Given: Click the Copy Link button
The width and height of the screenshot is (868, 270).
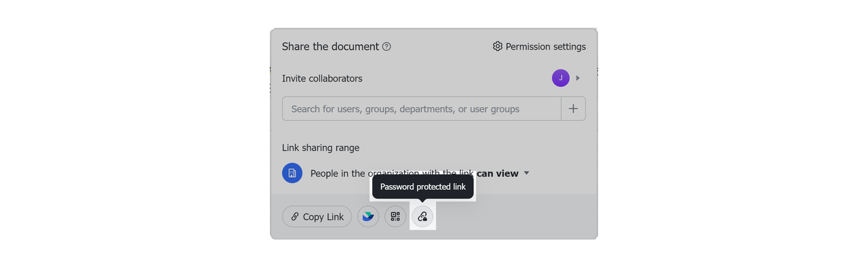Looking at the screenshot, I should pyautogui.click(x=317, y=217).
